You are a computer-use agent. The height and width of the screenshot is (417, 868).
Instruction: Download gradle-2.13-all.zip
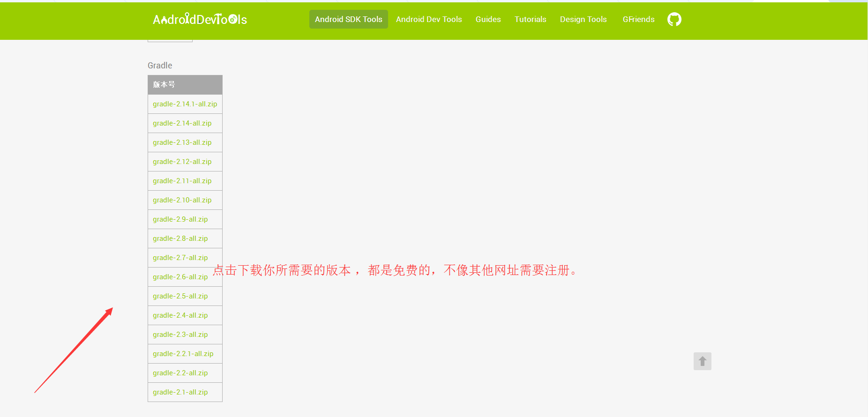click(182, 142)
